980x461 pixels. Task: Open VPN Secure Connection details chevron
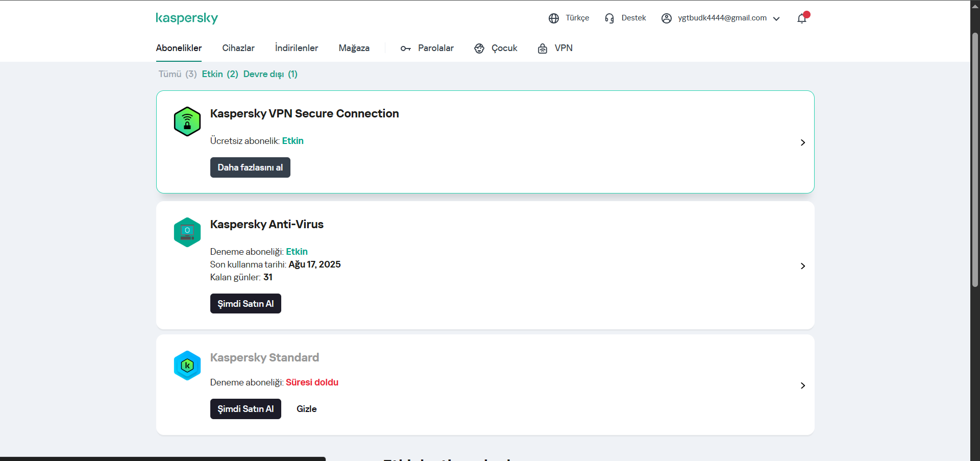(803, 142)
